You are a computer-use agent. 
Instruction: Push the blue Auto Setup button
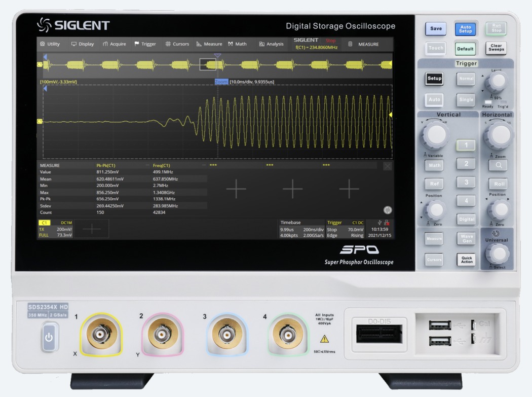[465, 29]
